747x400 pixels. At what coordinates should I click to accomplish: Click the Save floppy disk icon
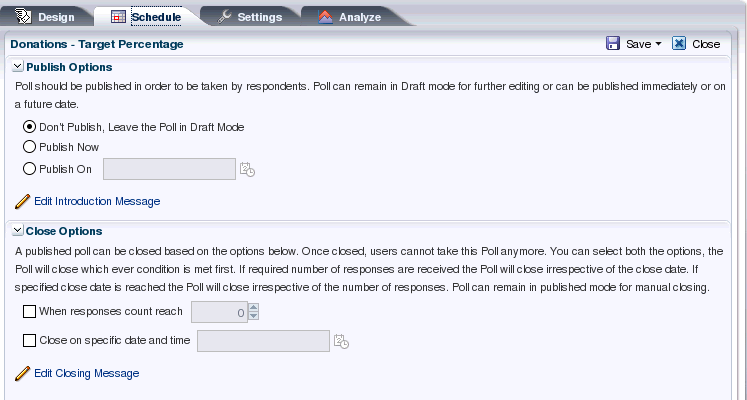[613, 43]
